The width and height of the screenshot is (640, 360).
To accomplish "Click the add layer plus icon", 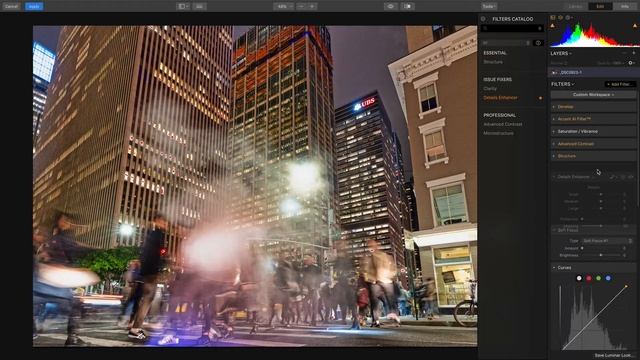I will click(634, 53).
